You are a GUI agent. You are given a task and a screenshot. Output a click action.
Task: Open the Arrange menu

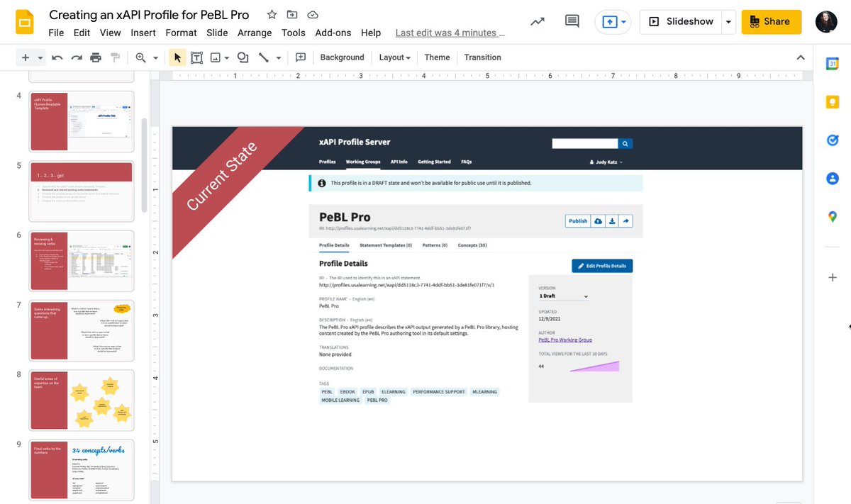(x=255, y=33)
